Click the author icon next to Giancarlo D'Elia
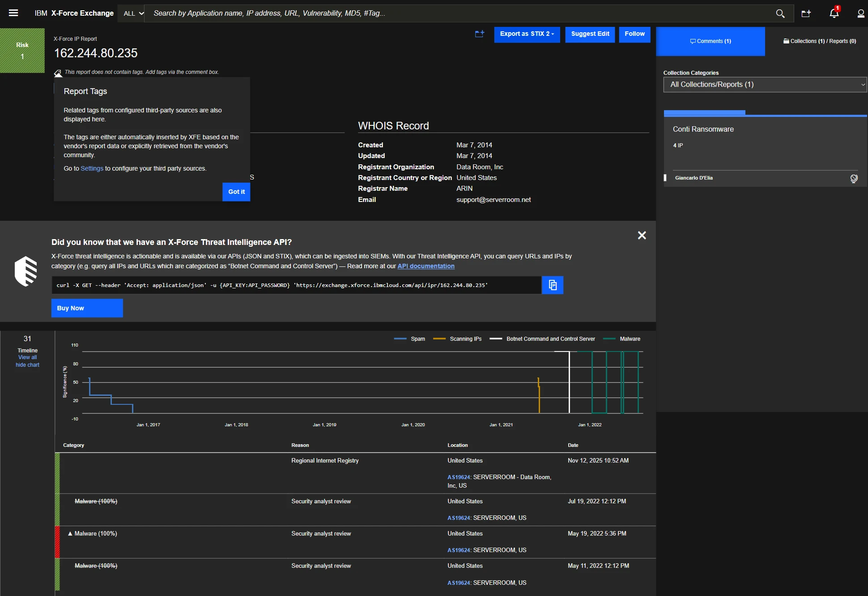The image size is (868, 596). click(x=854, y=179)
